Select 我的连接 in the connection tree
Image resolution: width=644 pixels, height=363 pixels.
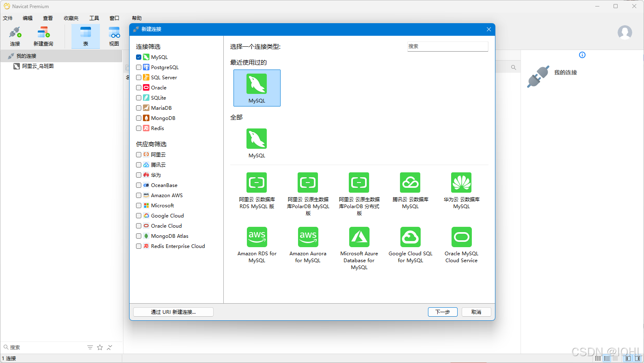click(x=61, y=56)
